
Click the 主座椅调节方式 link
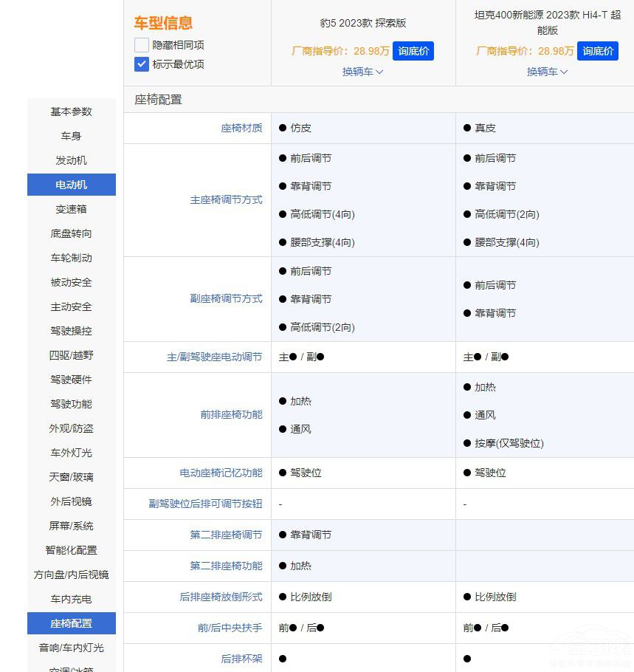pos(226,200)
